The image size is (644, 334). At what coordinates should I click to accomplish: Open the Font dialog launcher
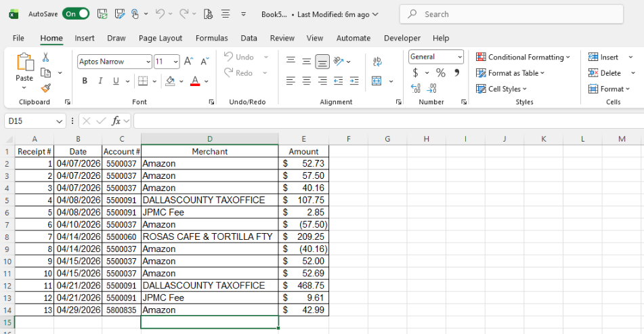211,102
